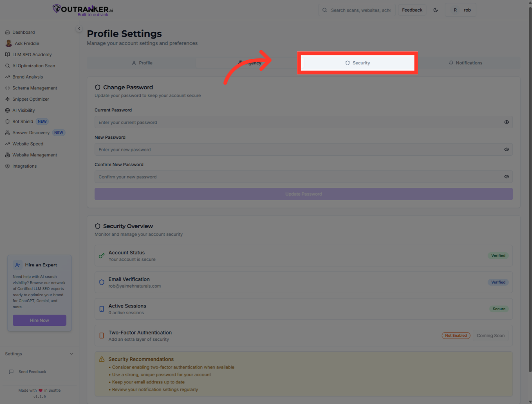Click the NEW badge beside Answer Discovery

coord(59,133)
